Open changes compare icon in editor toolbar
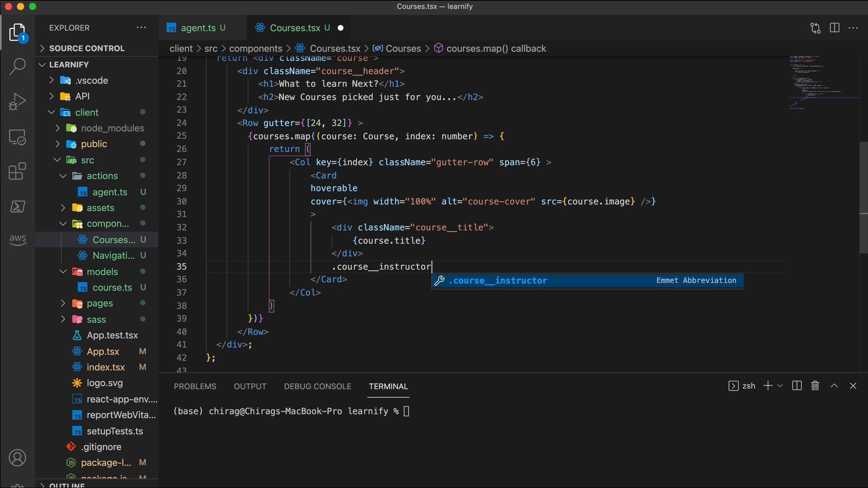 tap(815, 28)
